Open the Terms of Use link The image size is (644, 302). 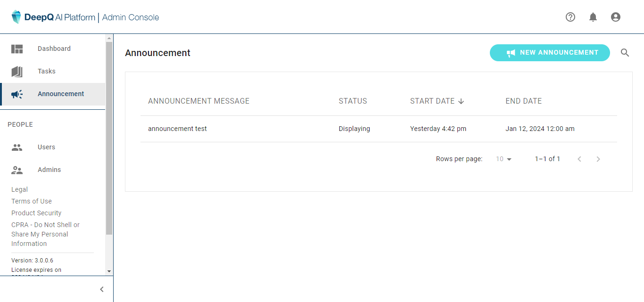(32, 201)
